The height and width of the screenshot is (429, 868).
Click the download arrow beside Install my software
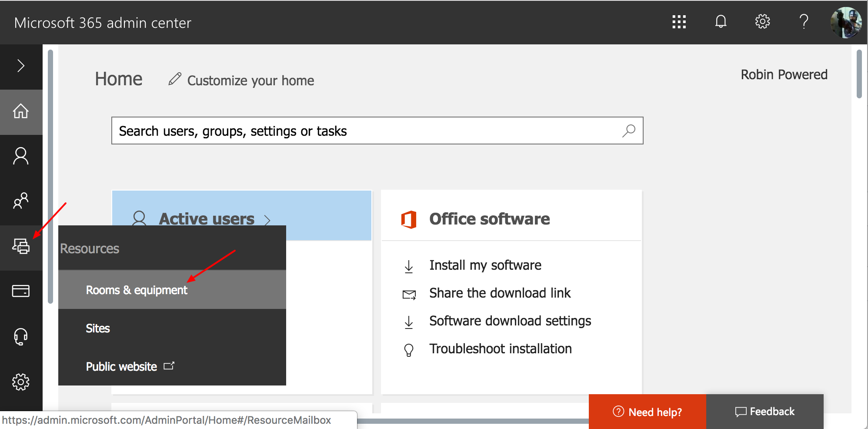(409, 266)
